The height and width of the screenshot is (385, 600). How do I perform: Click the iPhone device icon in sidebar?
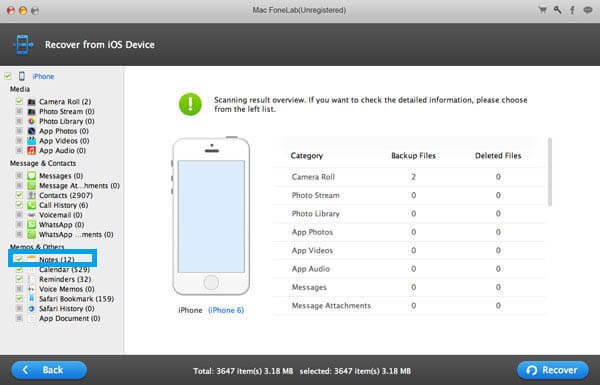click(22, 76)
